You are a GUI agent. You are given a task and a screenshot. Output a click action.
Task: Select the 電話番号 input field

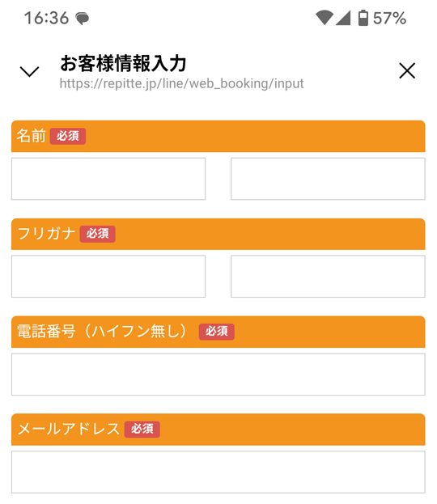[218, 375]
